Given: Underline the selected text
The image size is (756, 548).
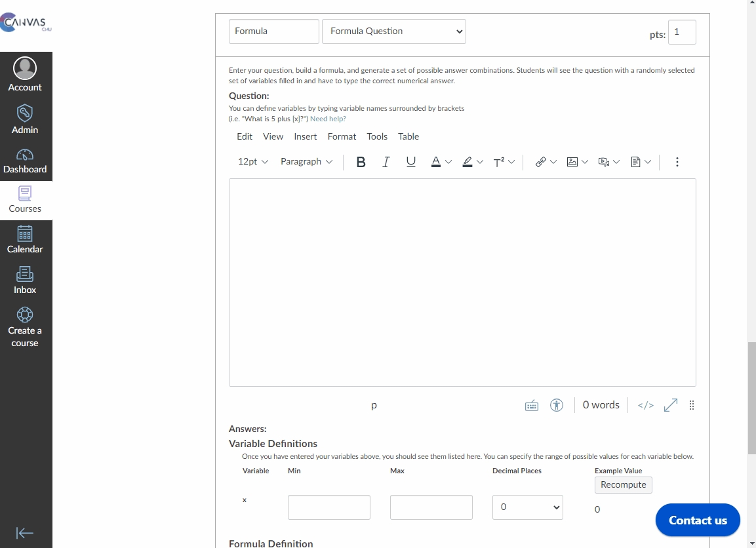Looking at the screenshot, I should [411, 162].
